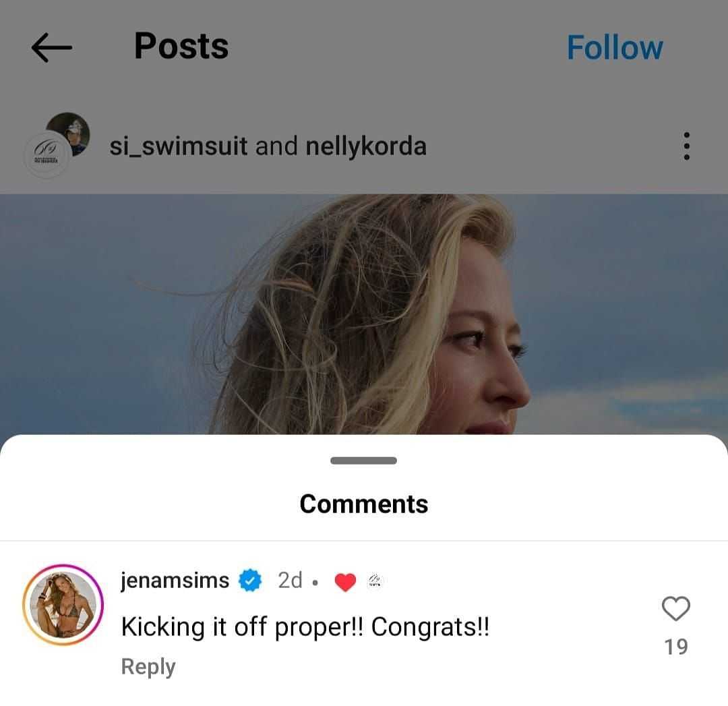
Task: Collapse the Comments sheet via the drag handle
Action: [363, 461]
